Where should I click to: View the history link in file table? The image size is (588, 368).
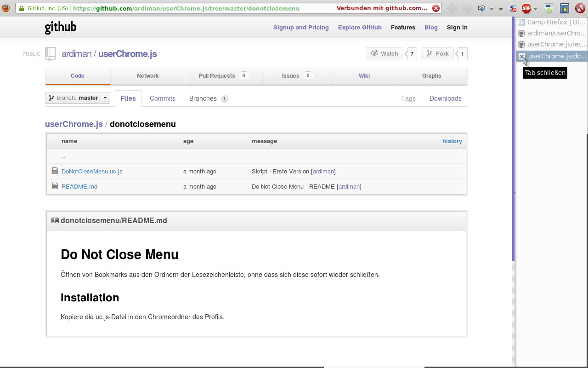coord(452,141)
